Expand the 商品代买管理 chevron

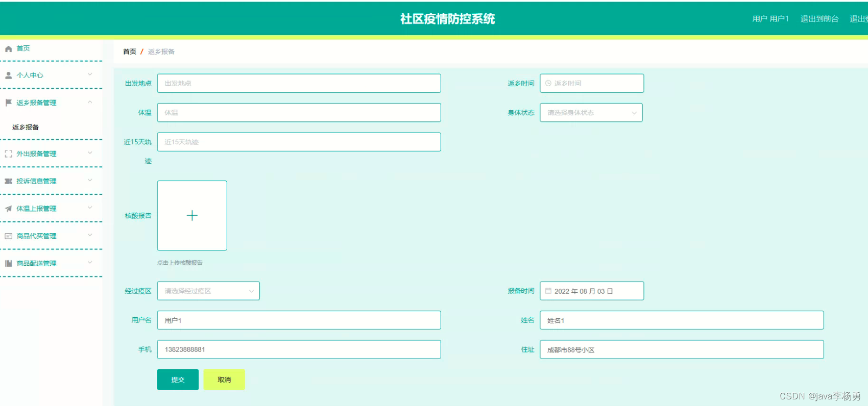[90, 236]
